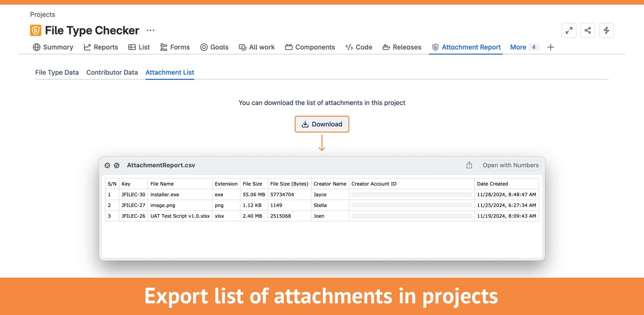Click the Releases ship icon
The height and width of the screenshot is (315, 644).
click(x=386, y=47)
